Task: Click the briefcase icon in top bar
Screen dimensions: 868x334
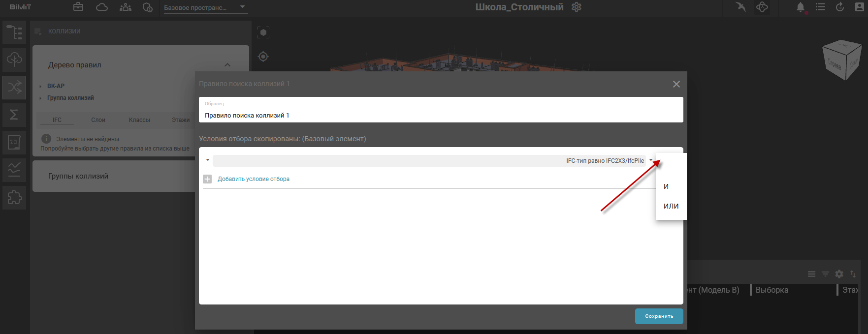Action: pyautogui.click(x=78, y=7)
